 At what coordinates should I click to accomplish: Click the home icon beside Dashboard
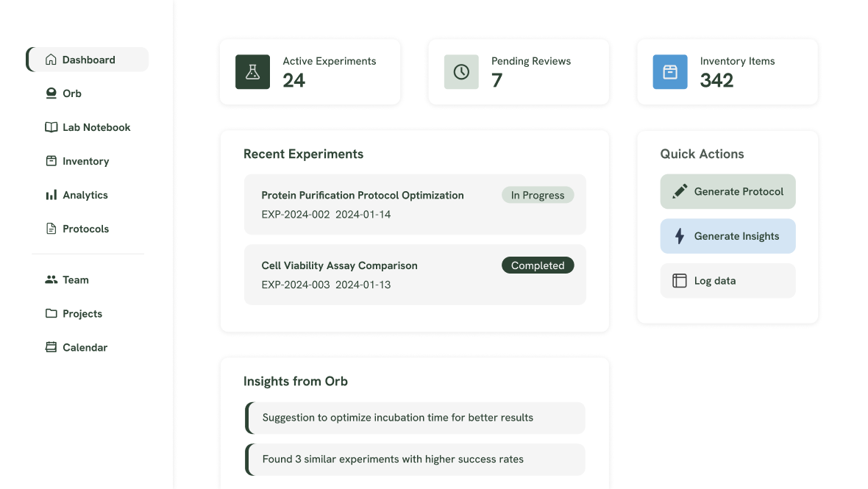(51, 60)
